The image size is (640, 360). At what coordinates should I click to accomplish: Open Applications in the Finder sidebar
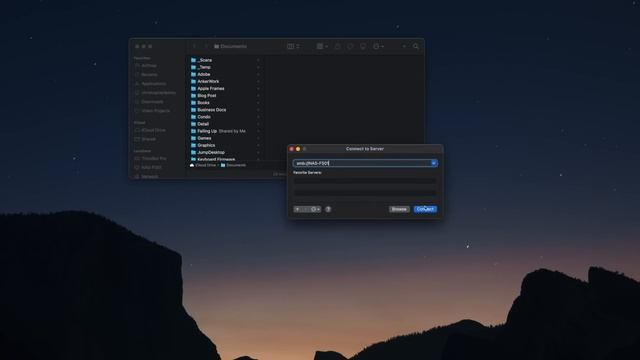(153, 84)
